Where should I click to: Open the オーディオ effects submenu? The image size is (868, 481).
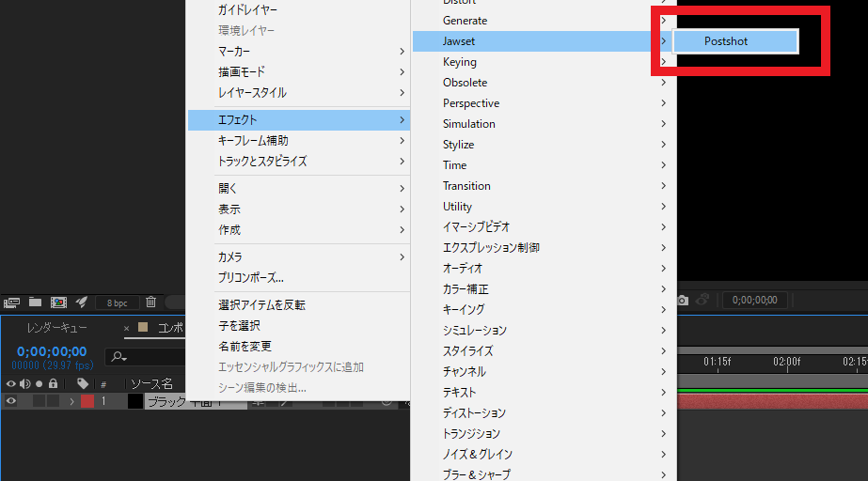pos(543,268)
